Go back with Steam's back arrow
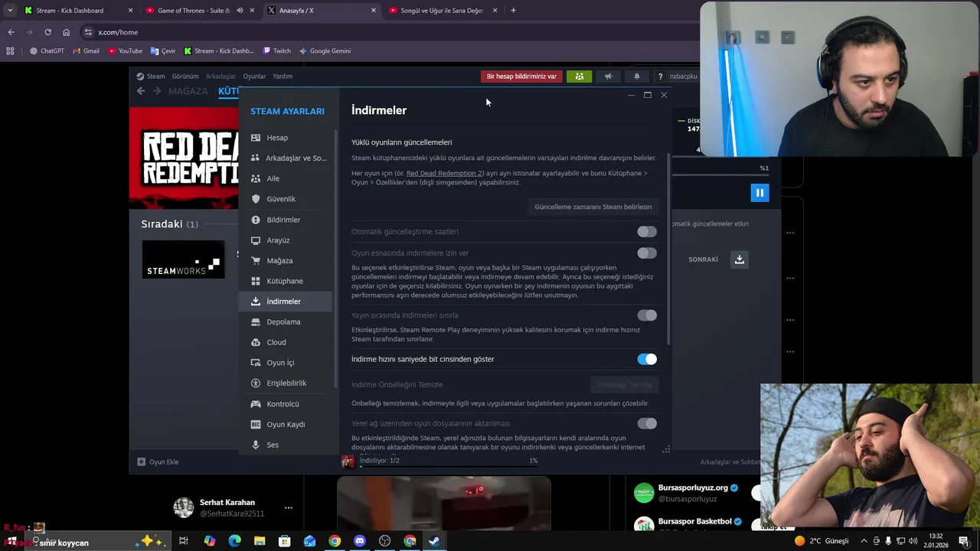The image size is (980, 551). tap(141, 91)
